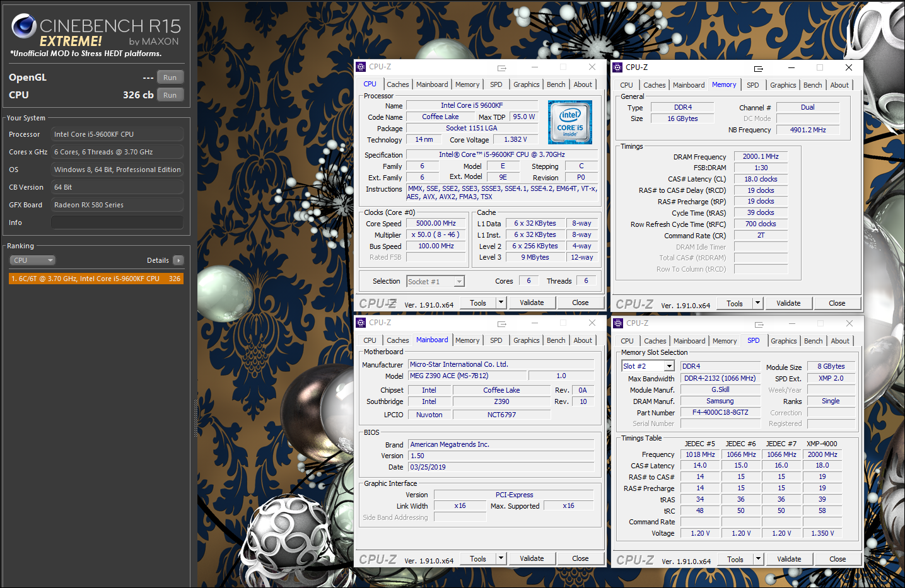Click the Memory Size value 16 GBytes
Image resolution: width=905 pixels, height=588 pixels.
(682, 118)
